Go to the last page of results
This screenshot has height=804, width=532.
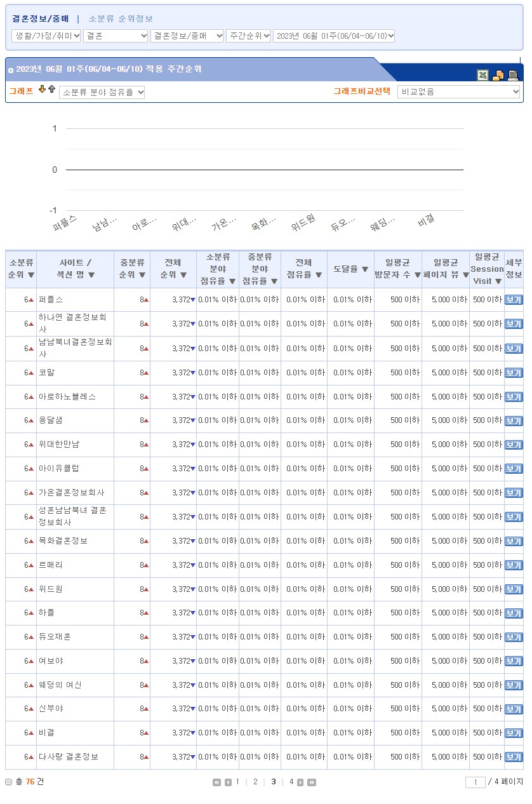coord(312,782)
